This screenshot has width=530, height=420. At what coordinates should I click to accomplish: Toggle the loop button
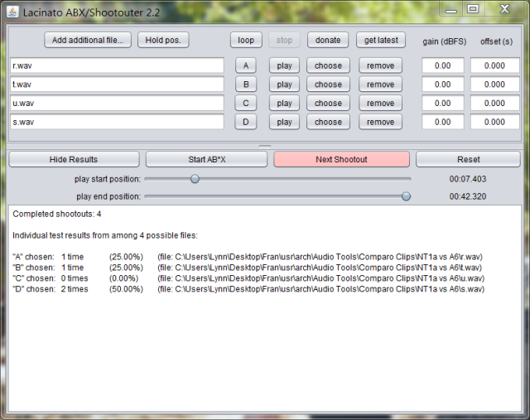(246, 40)
